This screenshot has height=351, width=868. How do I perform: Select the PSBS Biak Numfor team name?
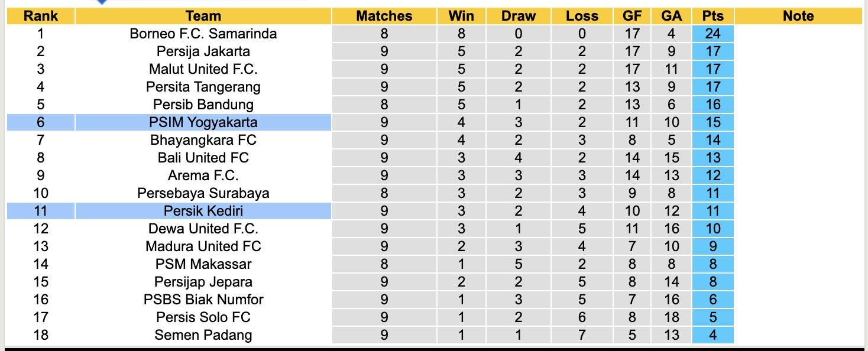[203, 300]
